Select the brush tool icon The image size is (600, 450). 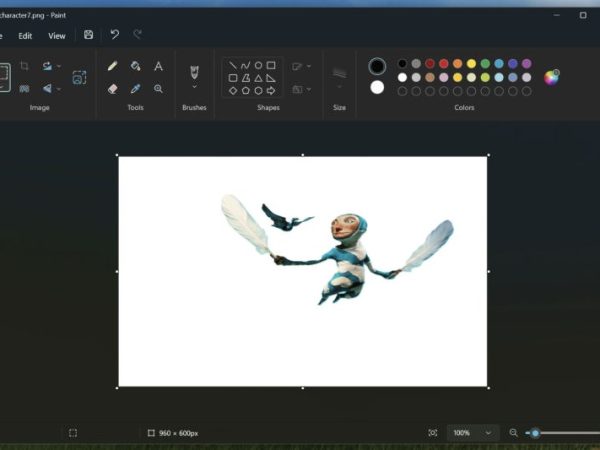coord(194,72)
